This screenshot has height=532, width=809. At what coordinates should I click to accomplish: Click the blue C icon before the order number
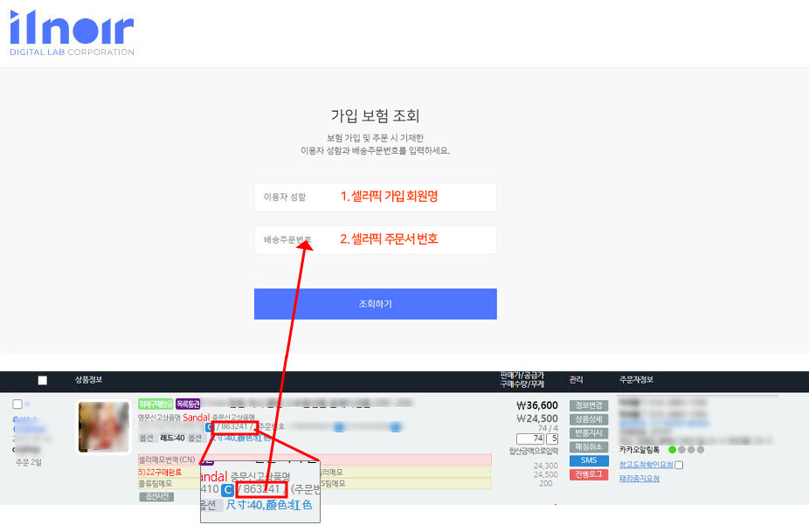(210, 427)
